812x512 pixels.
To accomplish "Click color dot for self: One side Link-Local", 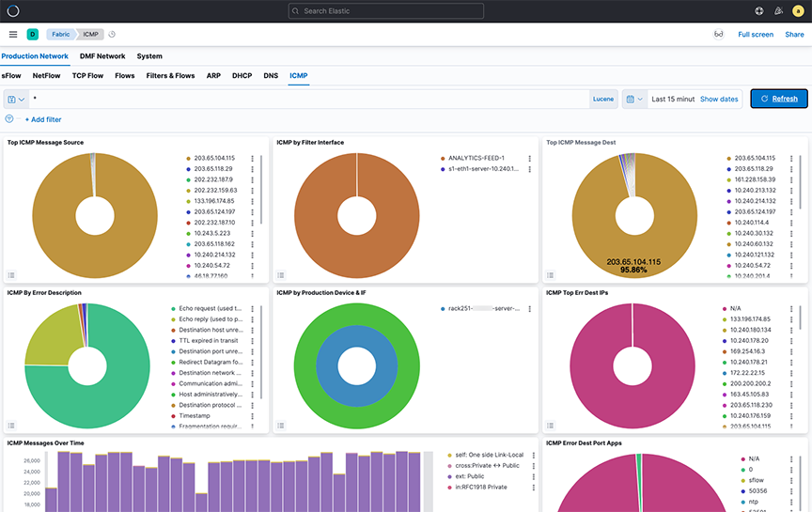I will (x=449, y=455).
